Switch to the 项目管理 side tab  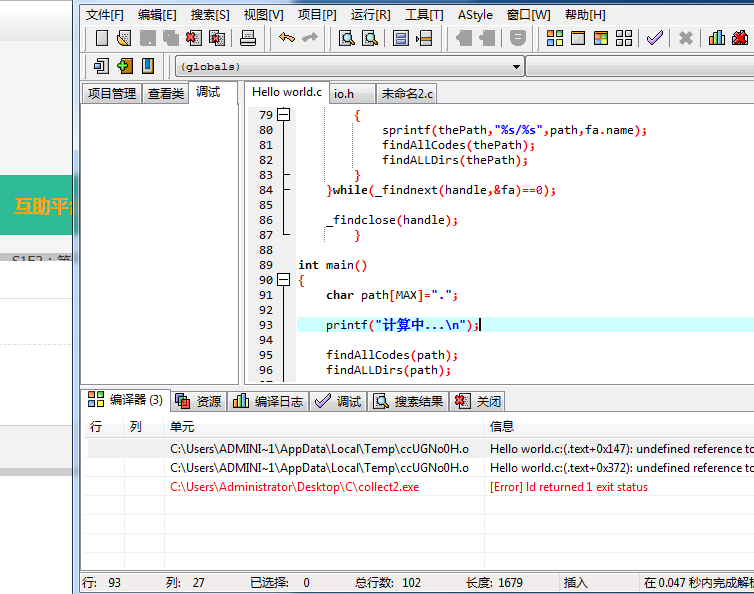click(112, 93)
